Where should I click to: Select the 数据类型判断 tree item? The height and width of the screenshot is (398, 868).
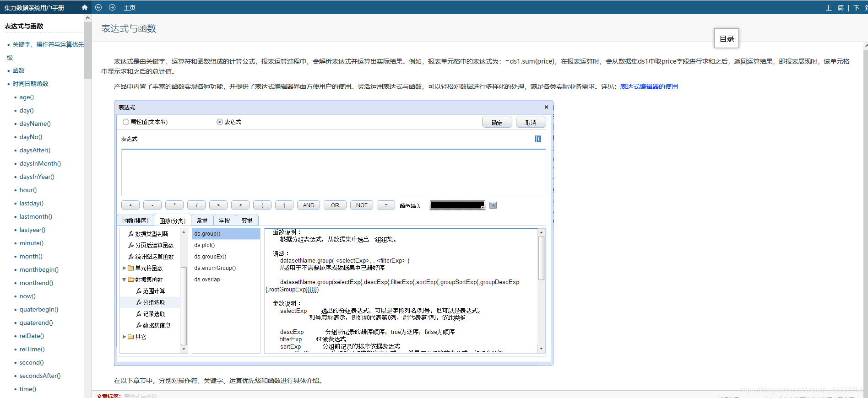pyautogui.click(x=152, y=234)
